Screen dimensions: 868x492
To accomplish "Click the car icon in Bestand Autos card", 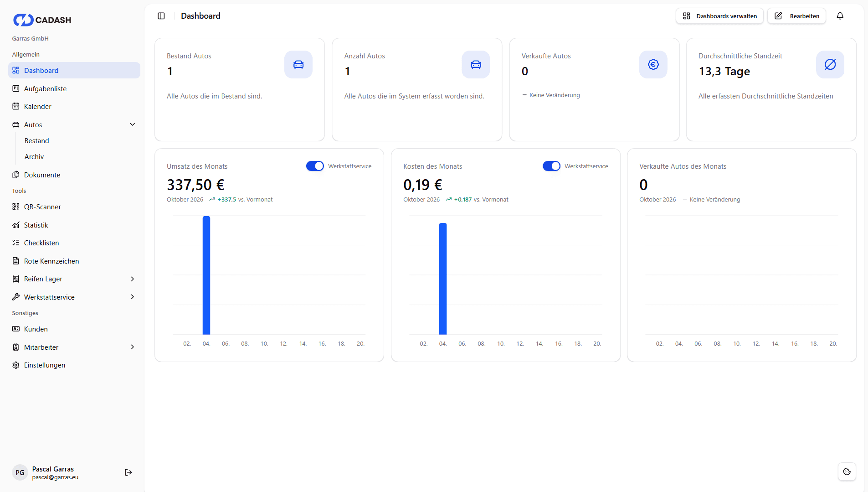I will coord(298,65).
